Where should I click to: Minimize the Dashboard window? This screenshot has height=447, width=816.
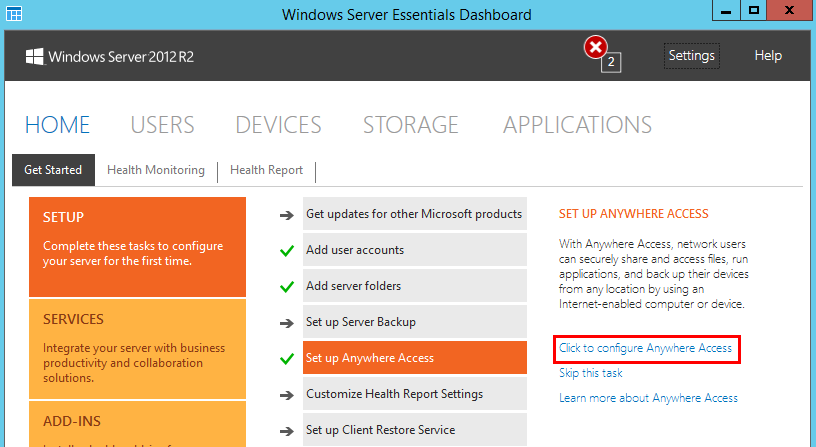[726, 10]
